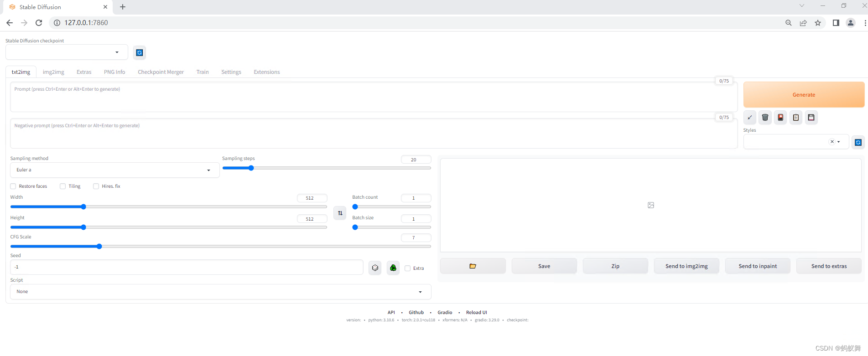The height and width of the screenshot is (356, 868).
Task: Randomize the seed with the dice icon
Action: coord(375,268)
